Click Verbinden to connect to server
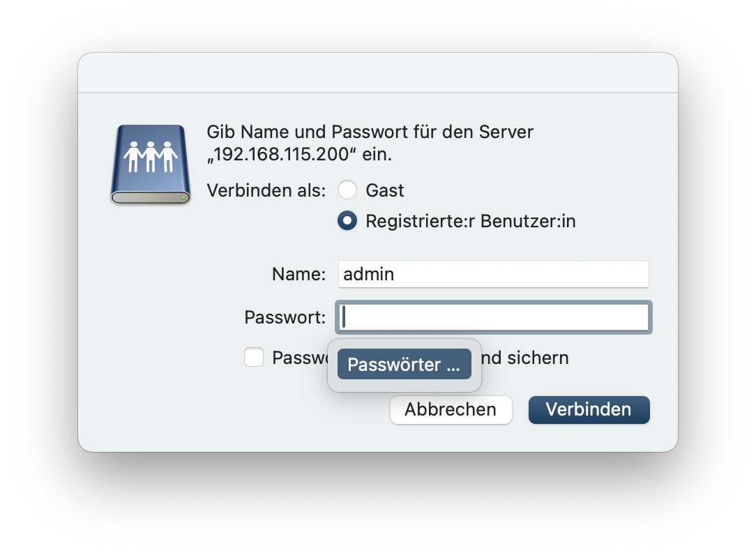This screenshot has height=555, width=756. (589, 410)
